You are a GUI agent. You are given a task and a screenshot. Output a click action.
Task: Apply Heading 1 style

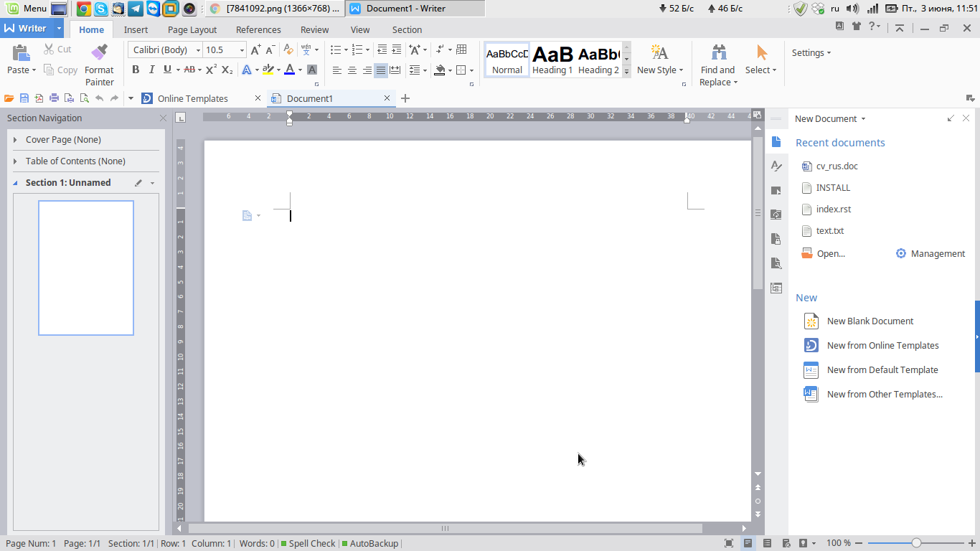552,60
